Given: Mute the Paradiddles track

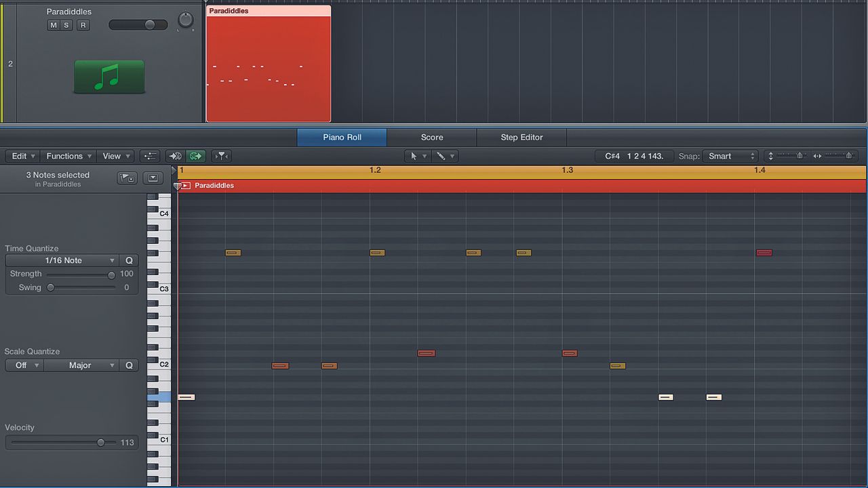Looking at the screenshot, I should [x=54, y=25].
